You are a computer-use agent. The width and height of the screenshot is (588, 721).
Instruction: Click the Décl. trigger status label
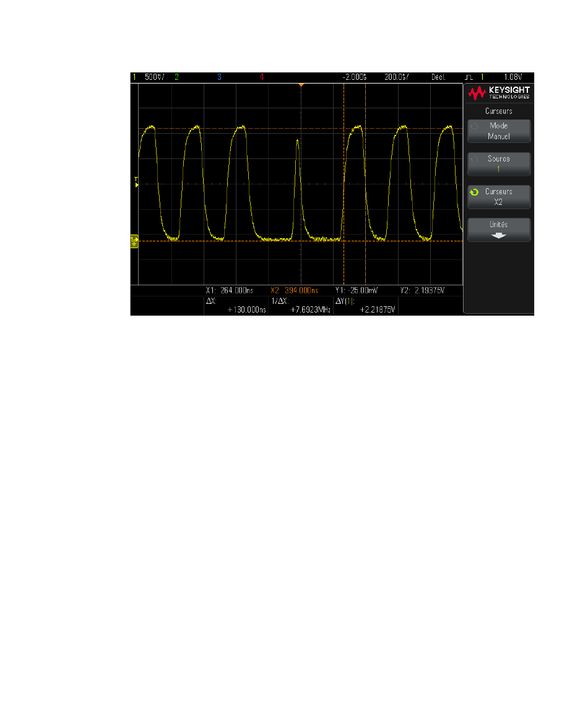438,77
